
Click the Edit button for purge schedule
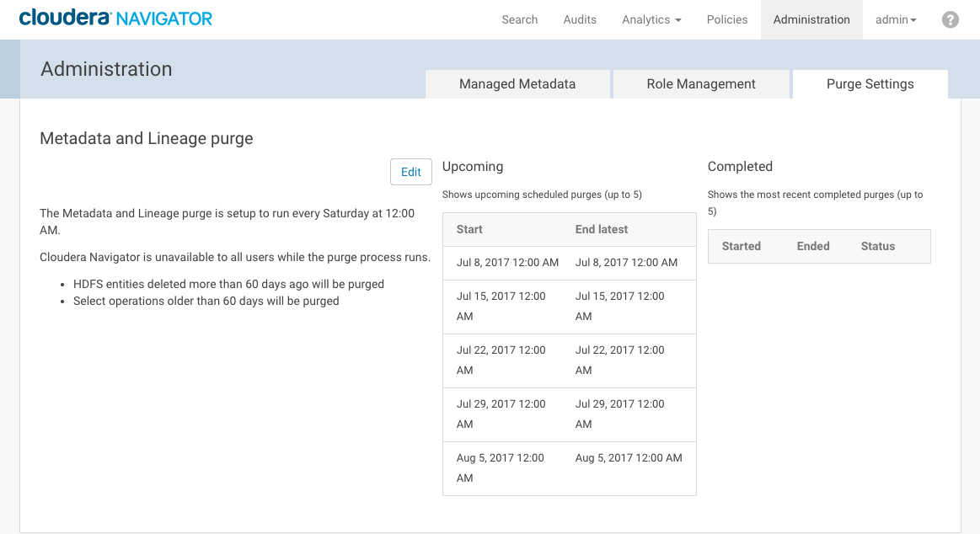tap(410, 172)
